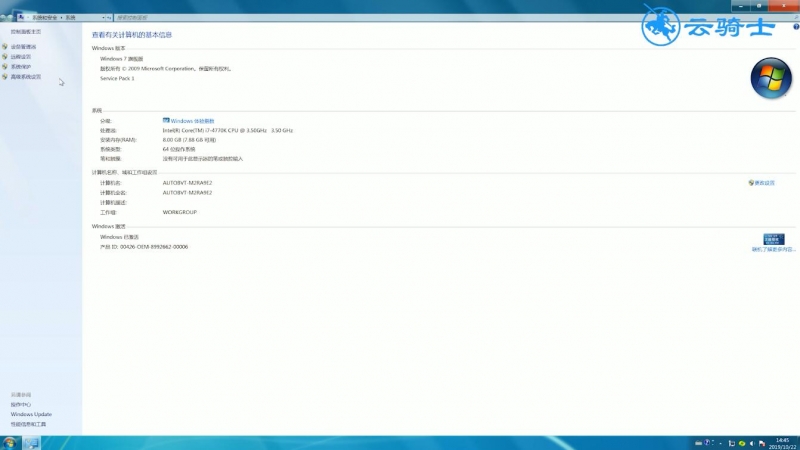
Task: Open 系统保护 (System protection) link
Action: pyautogui.click(x=21, y=67)
